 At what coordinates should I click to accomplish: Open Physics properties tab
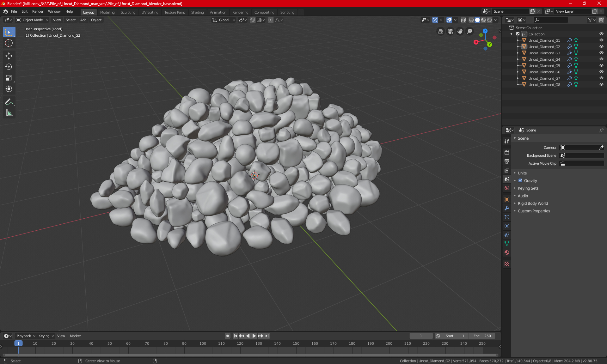pyautogui.click(x=507, y=226)
